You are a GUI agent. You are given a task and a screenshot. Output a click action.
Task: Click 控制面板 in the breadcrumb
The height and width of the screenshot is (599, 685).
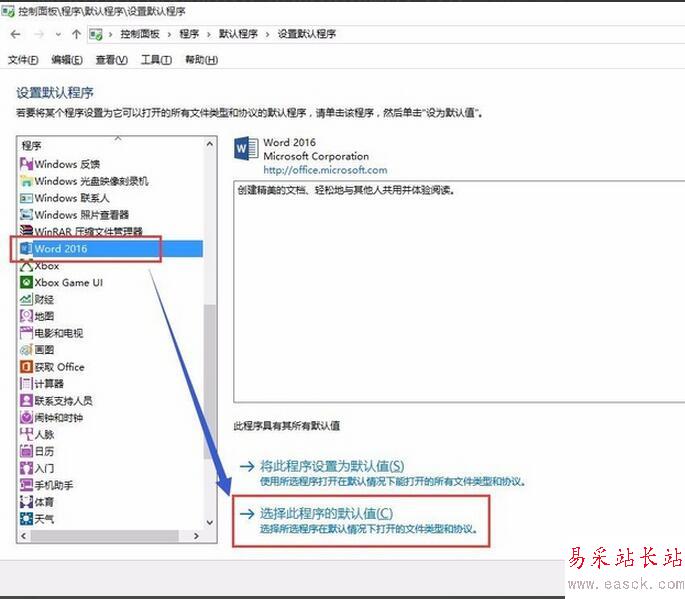coord(140,34)
